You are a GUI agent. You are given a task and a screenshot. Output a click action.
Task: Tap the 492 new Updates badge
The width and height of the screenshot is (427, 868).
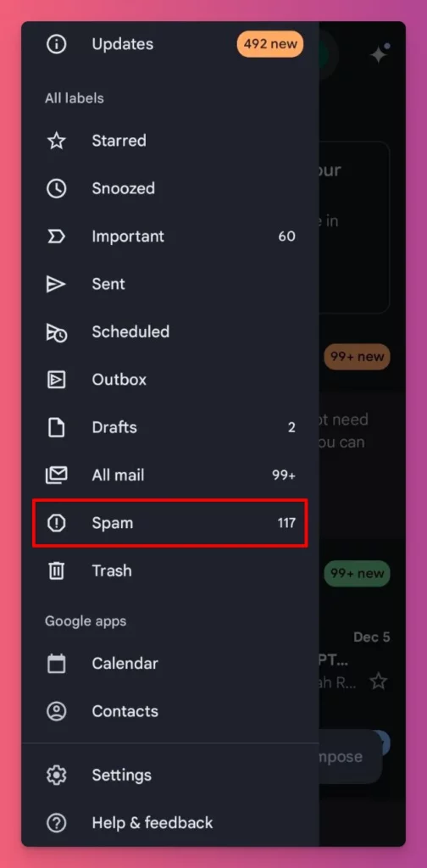(270, 44)
